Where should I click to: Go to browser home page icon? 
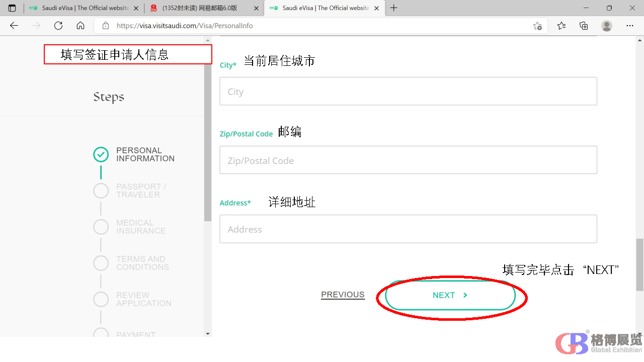(x=80, y=26)
